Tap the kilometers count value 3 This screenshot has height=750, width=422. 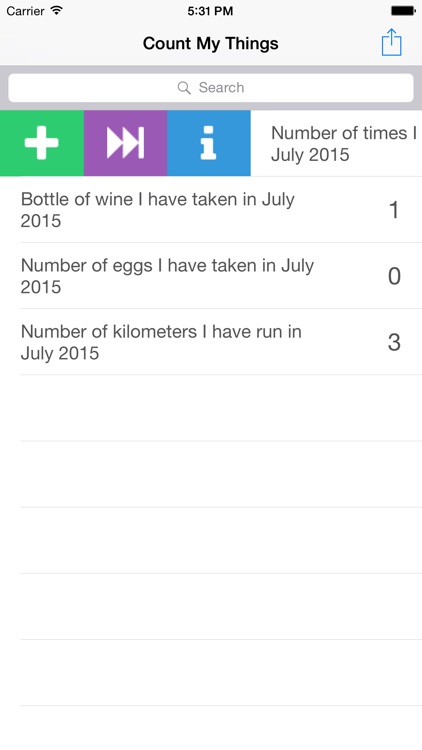tap(394, 342)
